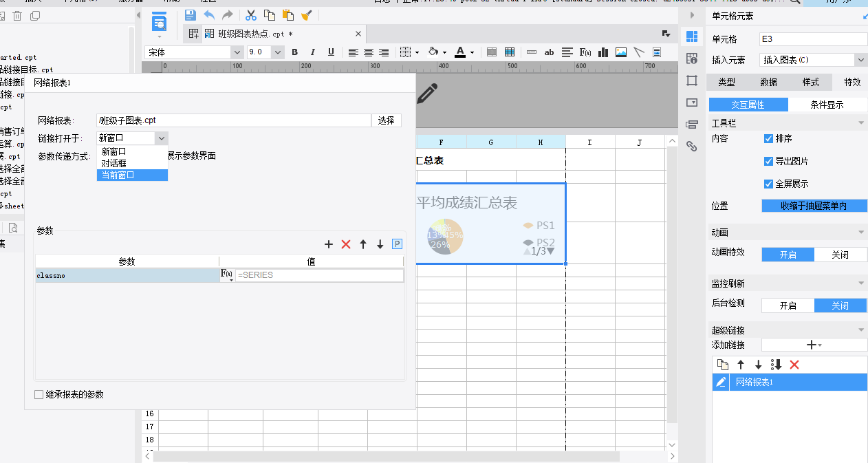
Task: Toggle underline formatting
Action: [x=331, y=52]
